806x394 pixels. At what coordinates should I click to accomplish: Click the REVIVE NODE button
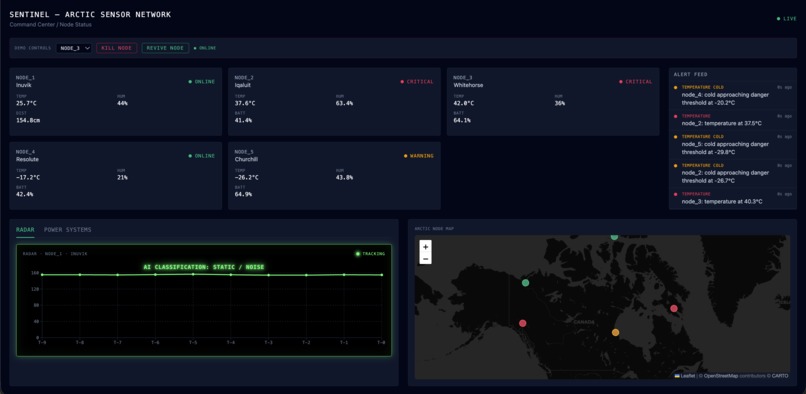[165, 48]
